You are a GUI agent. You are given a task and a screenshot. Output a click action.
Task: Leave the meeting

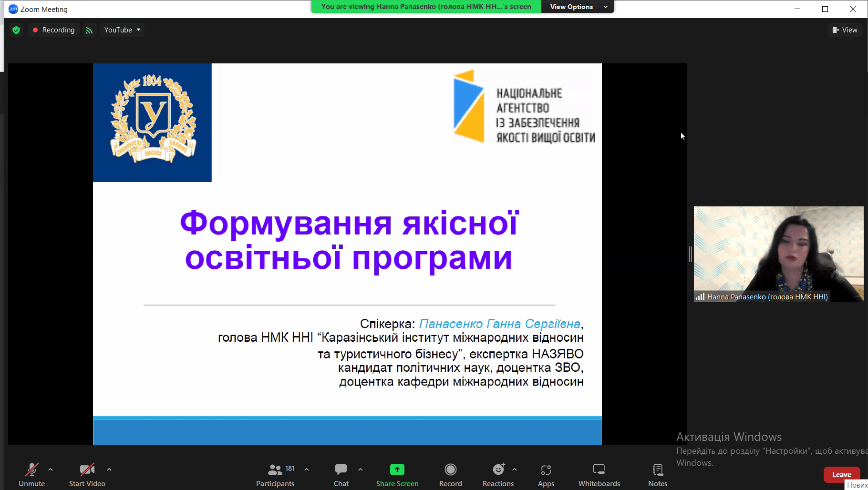tap(841, 475)
